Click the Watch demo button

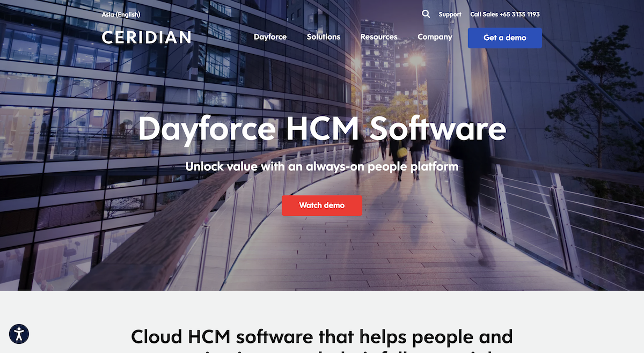pyautogui.click(x=322, y=205)
